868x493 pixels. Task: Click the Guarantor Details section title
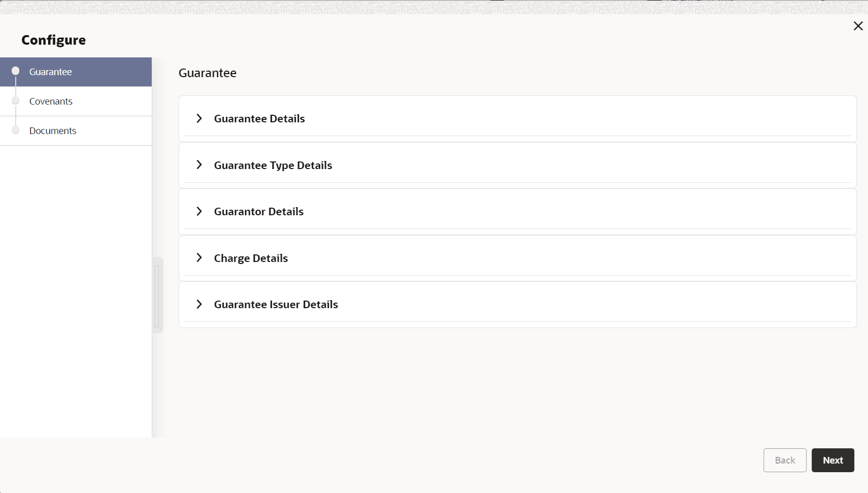[x=259, y=211]
